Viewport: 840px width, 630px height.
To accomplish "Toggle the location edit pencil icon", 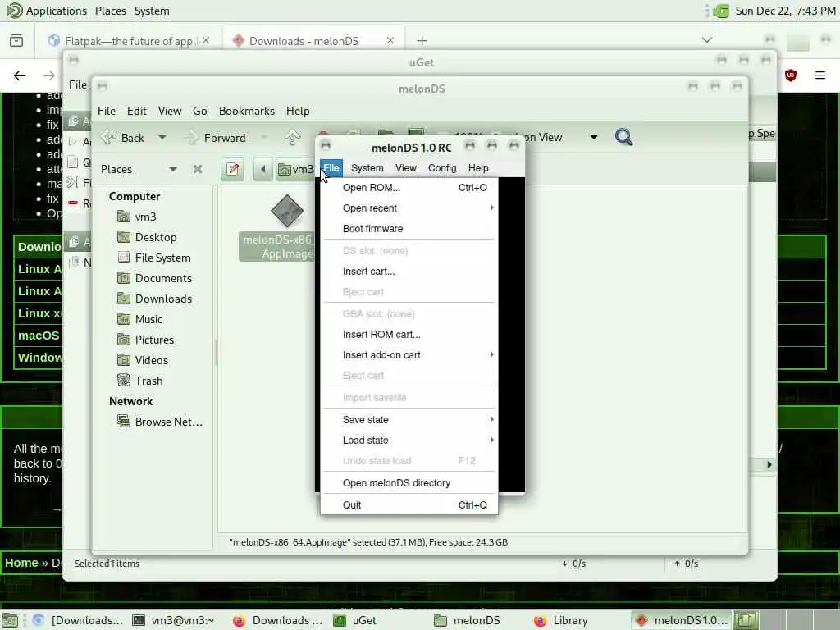I will (232, 169).
